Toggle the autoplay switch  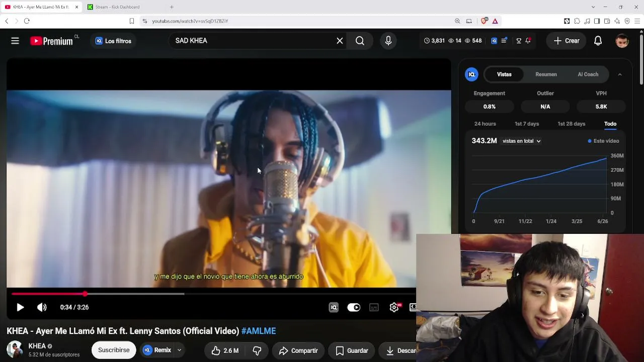354,307
